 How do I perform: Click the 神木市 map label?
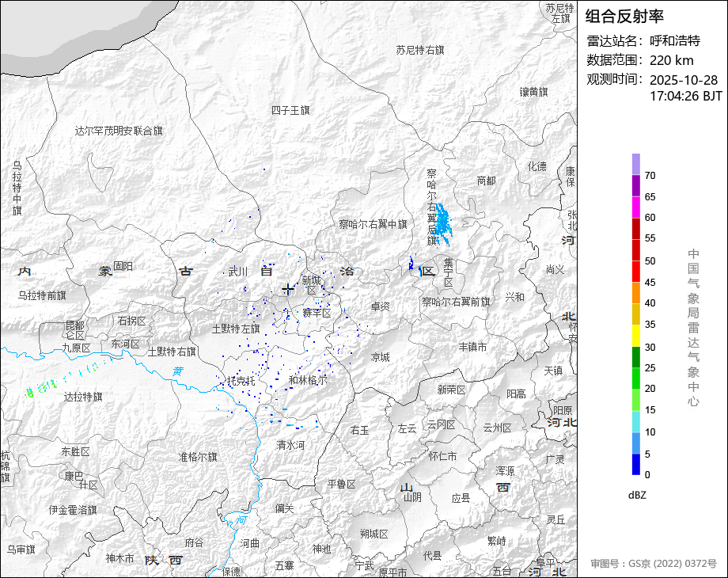pos(119,558)
